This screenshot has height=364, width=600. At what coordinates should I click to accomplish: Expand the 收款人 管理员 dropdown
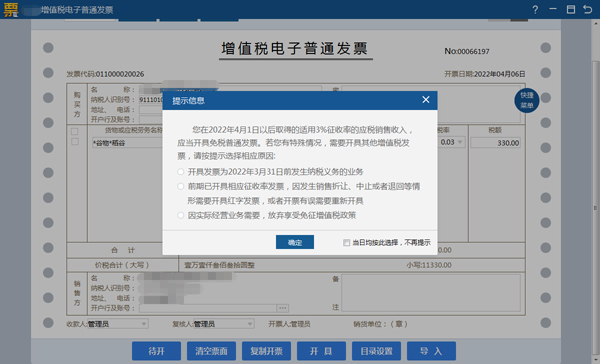(x=143, y=324)
